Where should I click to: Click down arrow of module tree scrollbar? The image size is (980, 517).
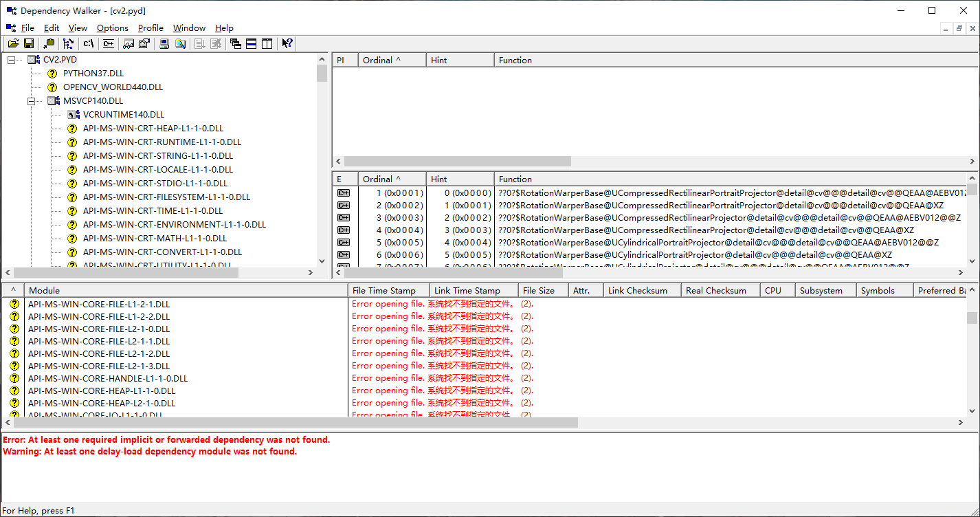[x=322, y=261]
